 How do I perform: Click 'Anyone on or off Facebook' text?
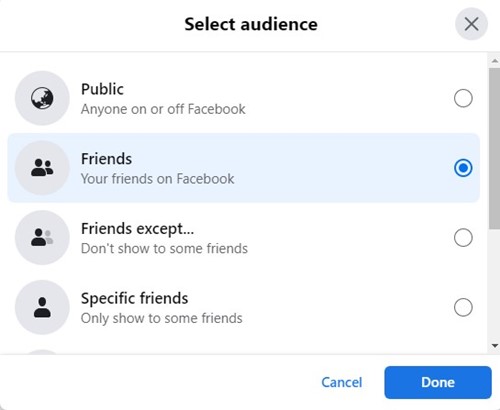click(x=163, y=109)
